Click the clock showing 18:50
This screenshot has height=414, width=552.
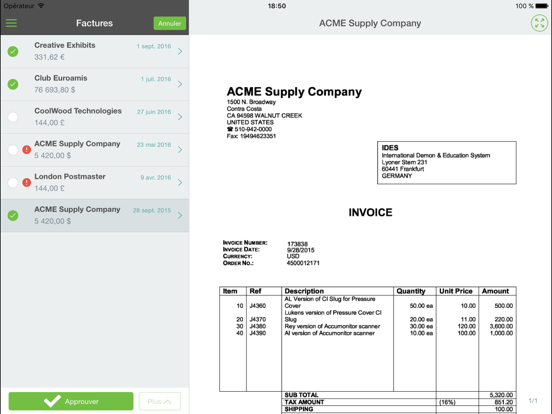pos(277,6)
